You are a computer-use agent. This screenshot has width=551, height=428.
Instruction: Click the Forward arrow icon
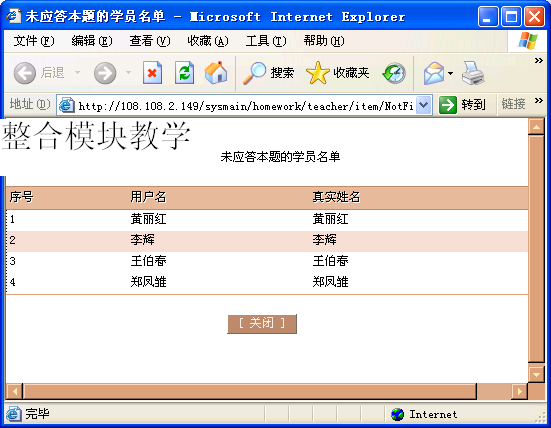click(x=105, y=73)
